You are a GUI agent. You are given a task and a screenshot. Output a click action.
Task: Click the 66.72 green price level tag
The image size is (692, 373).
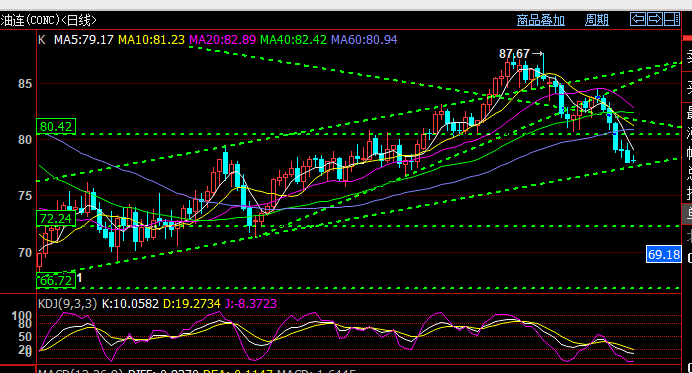coord(56,281)
